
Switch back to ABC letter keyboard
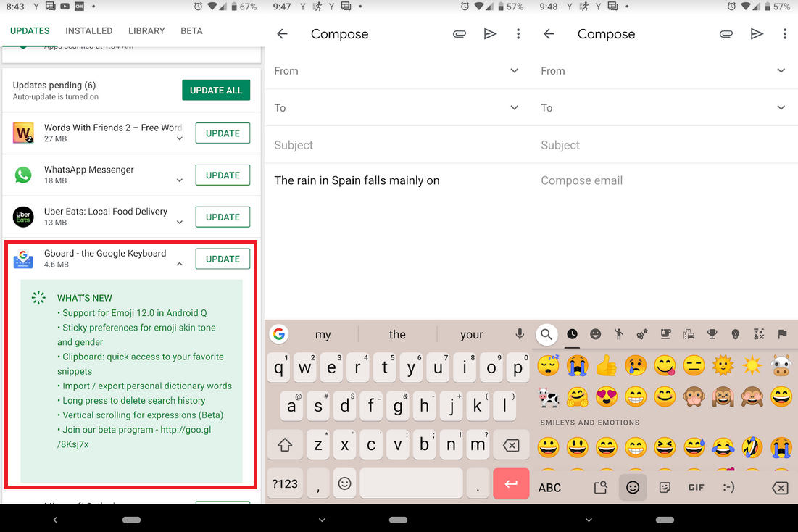point(549,488)
